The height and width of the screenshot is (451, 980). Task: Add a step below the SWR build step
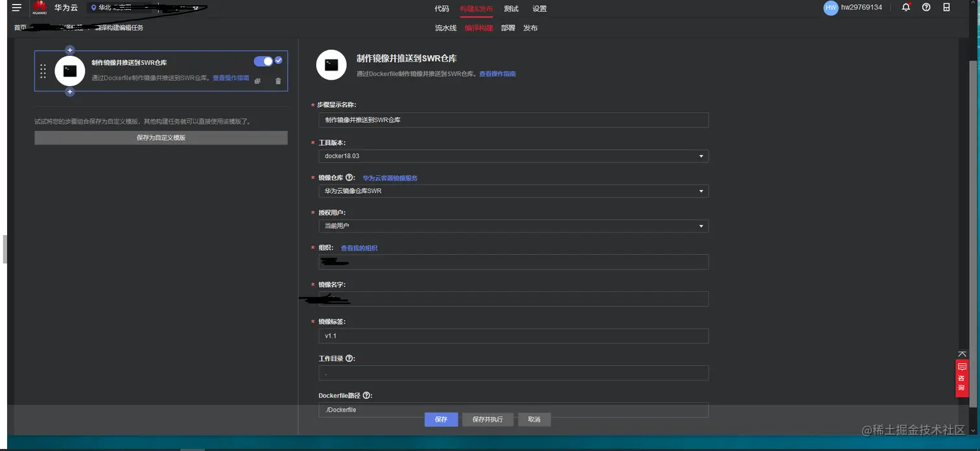point(70,92)
